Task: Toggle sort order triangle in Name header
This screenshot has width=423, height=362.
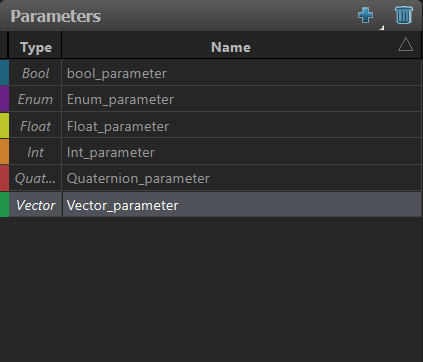Action: 405,45
